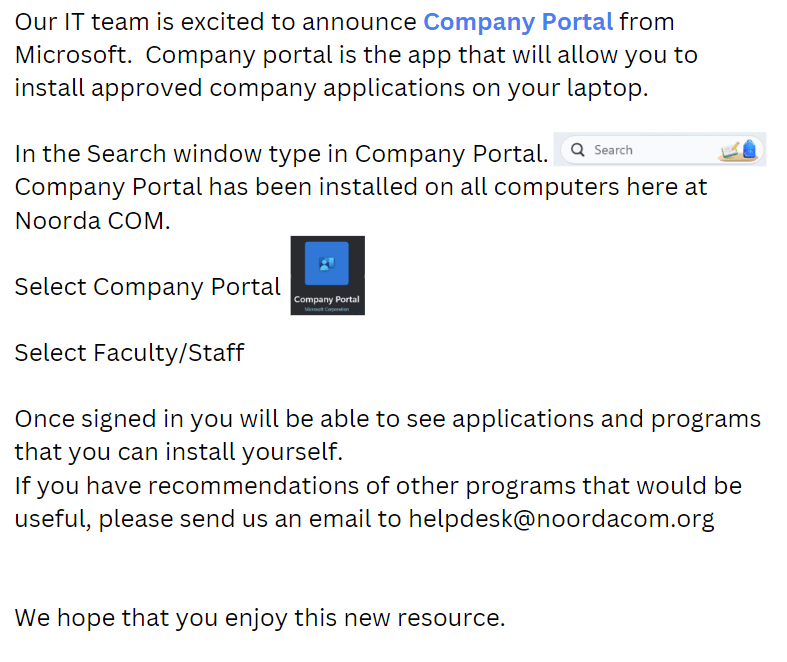Click the magnifying glass search icon
Screen dimensions: 787x662
(577, 150)
